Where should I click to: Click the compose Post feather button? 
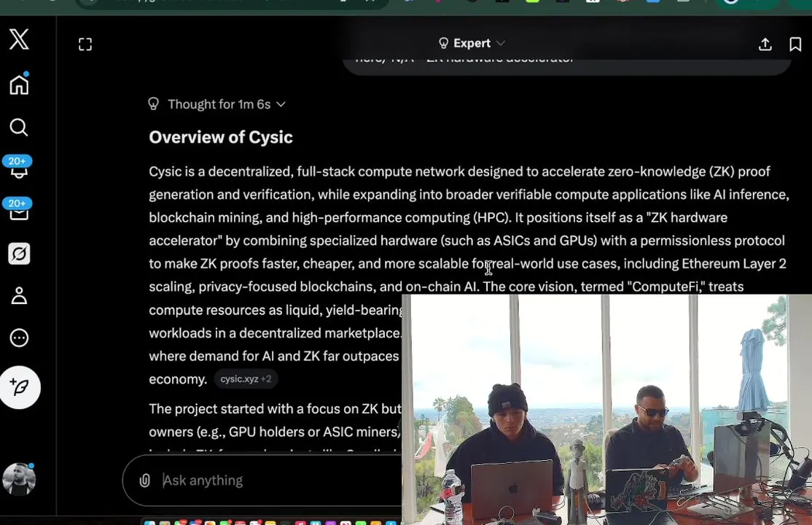pos(20,387)
